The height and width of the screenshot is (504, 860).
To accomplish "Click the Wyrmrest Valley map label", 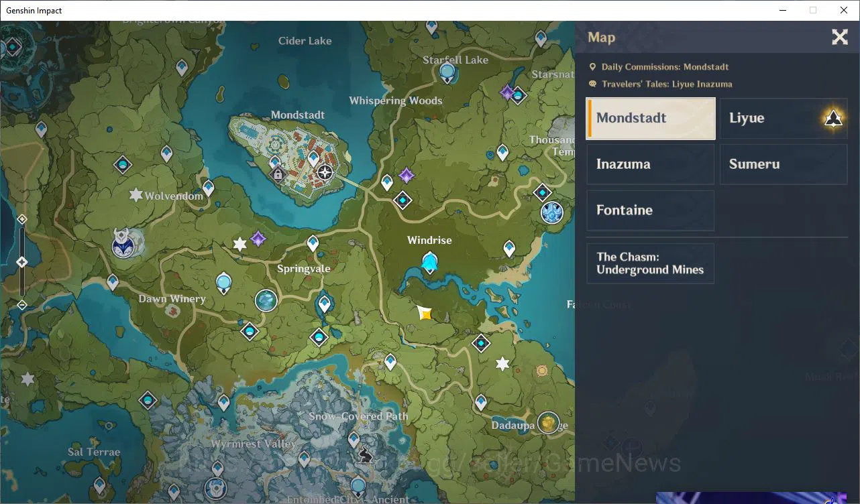I will point(254,444).
